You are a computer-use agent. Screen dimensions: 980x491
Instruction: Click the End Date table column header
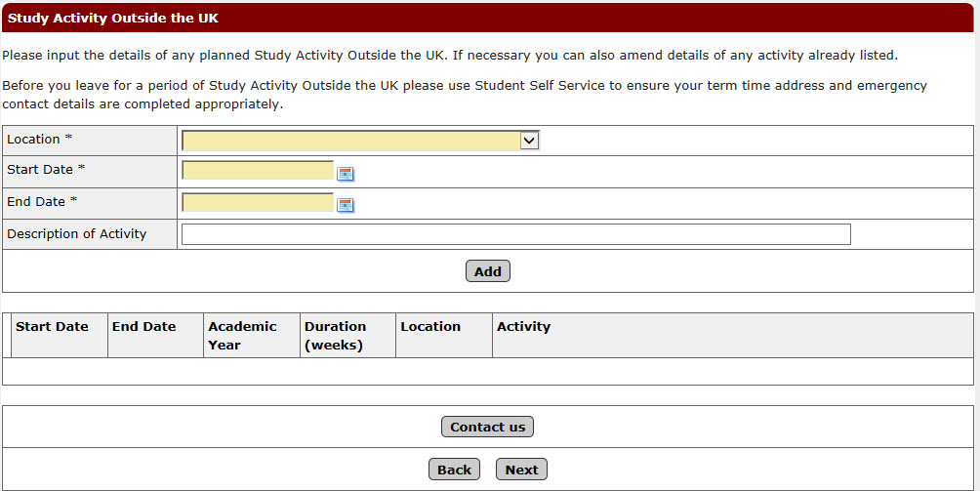coord(144,327)
